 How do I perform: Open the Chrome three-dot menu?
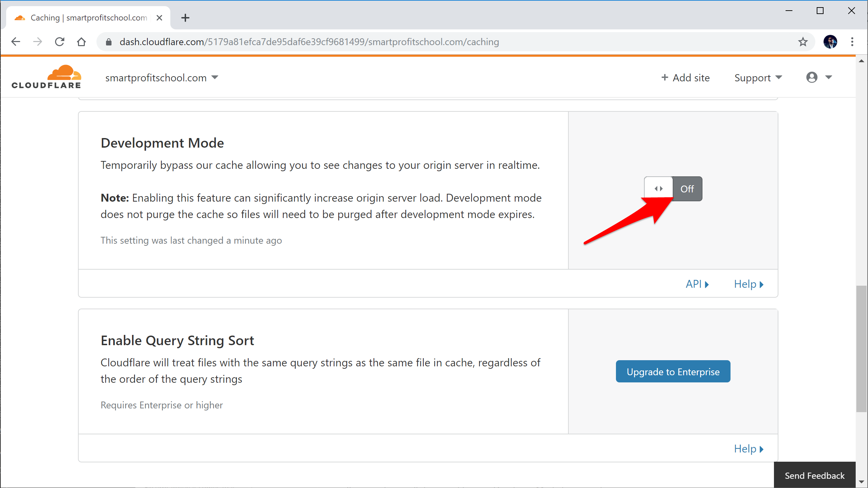click(x=852, y=42)
